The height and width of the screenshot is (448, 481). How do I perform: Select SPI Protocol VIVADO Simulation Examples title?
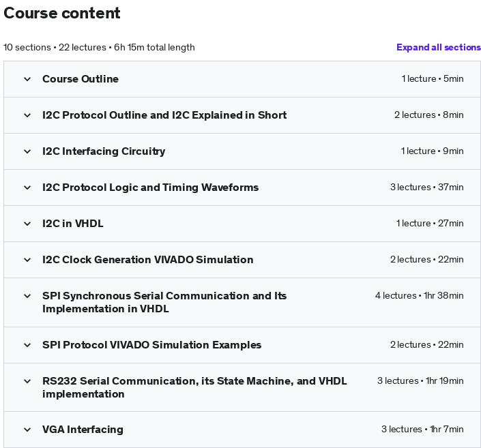click(152, 345)
